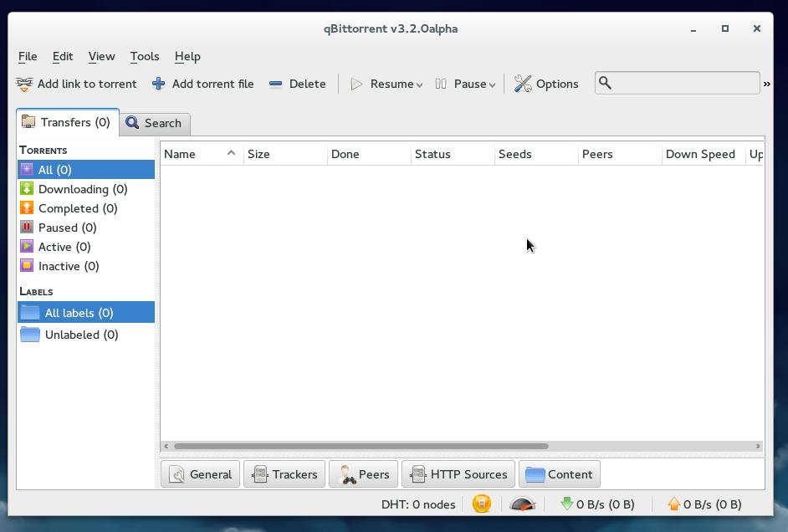
Task: Click the Add link to torrent icon
Action: click(24, 84)
